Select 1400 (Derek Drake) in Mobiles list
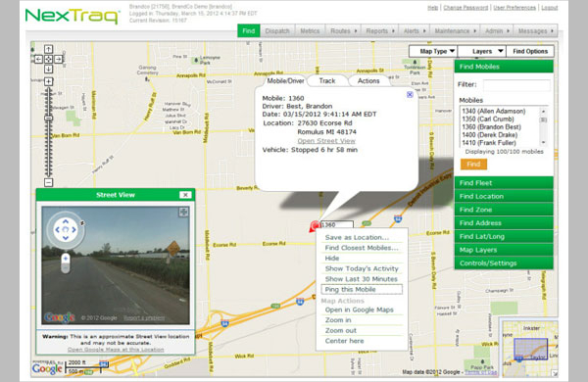The height and width of the screenshot is (382, 588). [x=489, y=135]
